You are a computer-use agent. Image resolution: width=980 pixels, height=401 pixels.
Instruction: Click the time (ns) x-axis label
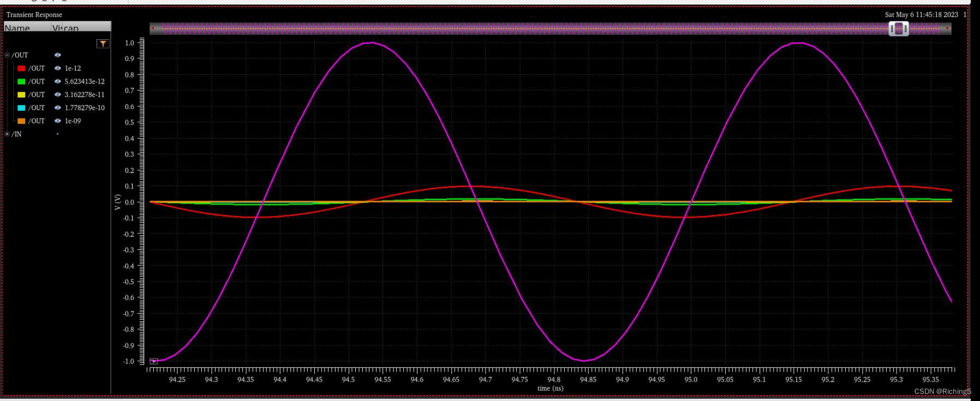coord(550,388)
